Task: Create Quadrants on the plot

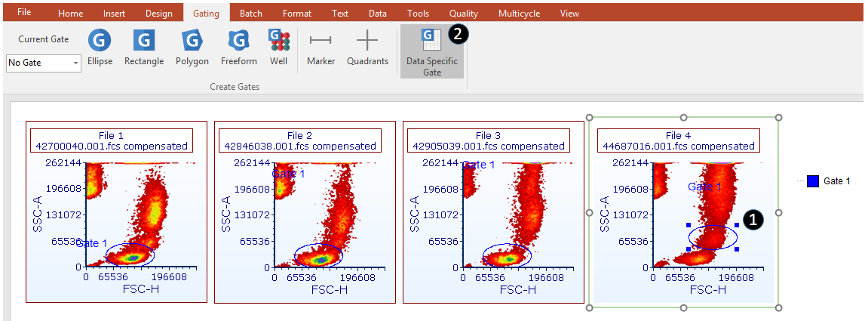Action: click(367, 48)
